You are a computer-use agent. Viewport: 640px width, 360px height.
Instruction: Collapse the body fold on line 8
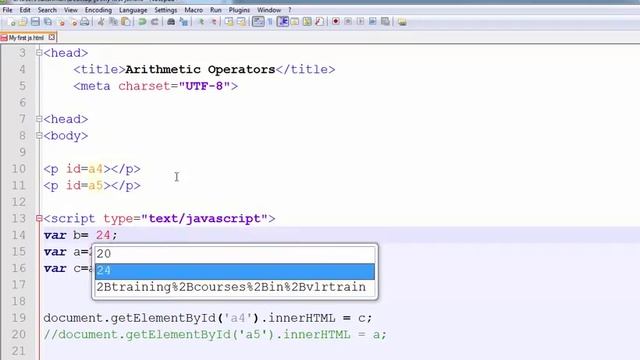39,136
